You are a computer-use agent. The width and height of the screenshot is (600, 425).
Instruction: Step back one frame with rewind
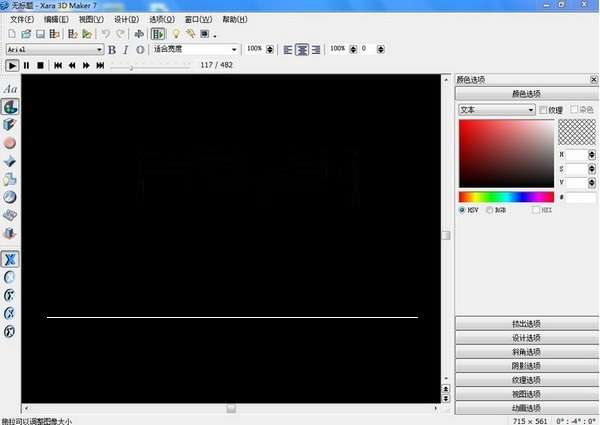tap(72, 65)
